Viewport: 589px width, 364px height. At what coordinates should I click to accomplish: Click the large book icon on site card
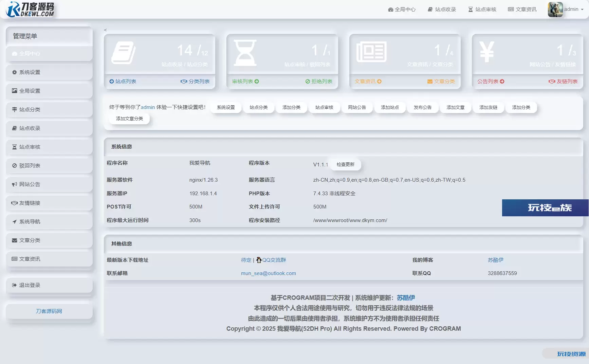tap(124, 53)
